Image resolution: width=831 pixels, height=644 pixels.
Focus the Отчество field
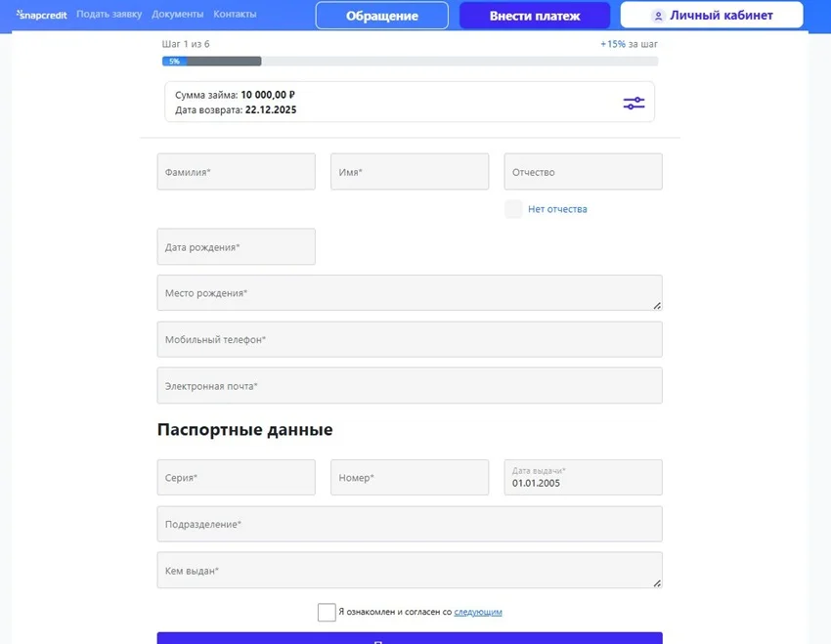[x=583, y=172]
